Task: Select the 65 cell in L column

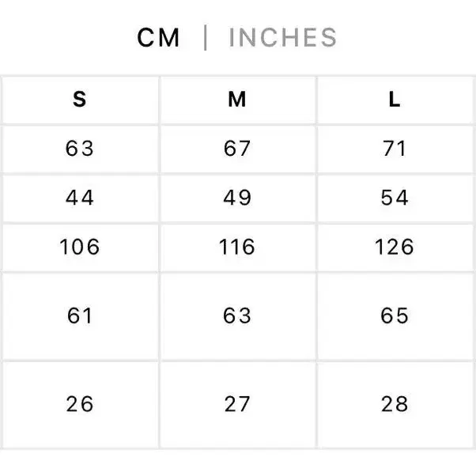Action: (x=395, y=316)
